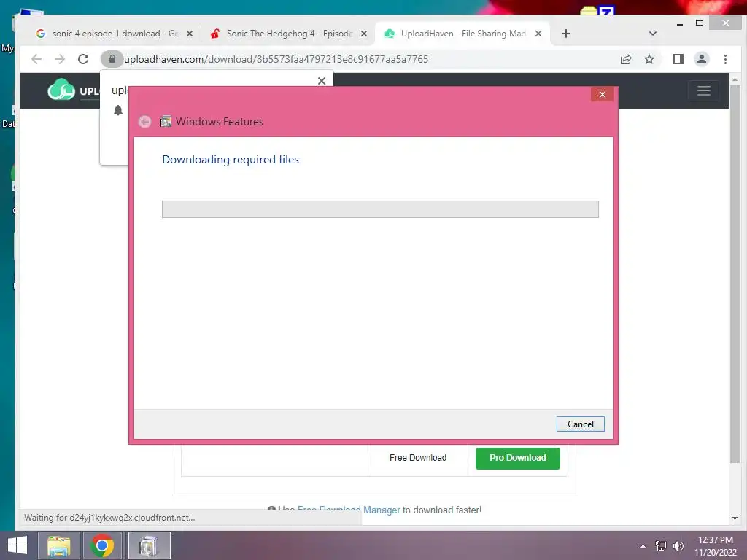Click the UploadHaven cloud logo
This screenshot has width=747, height=560.
pos(61,90)
